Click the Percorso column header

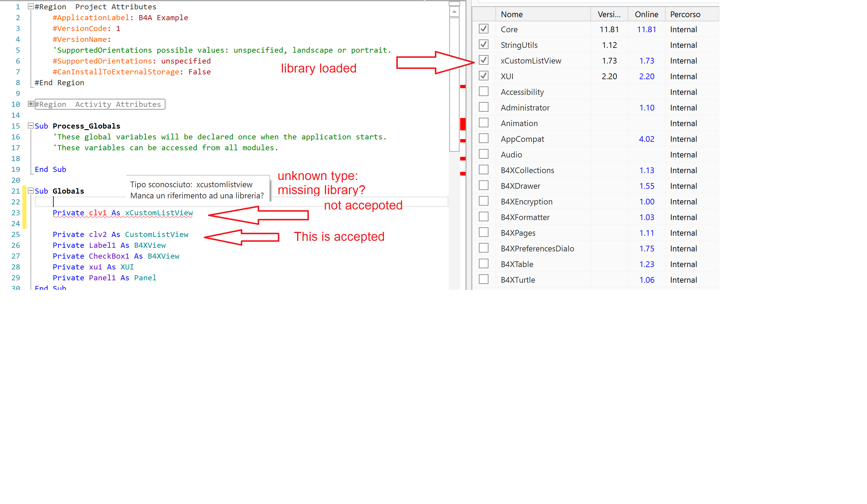point(685,14)
